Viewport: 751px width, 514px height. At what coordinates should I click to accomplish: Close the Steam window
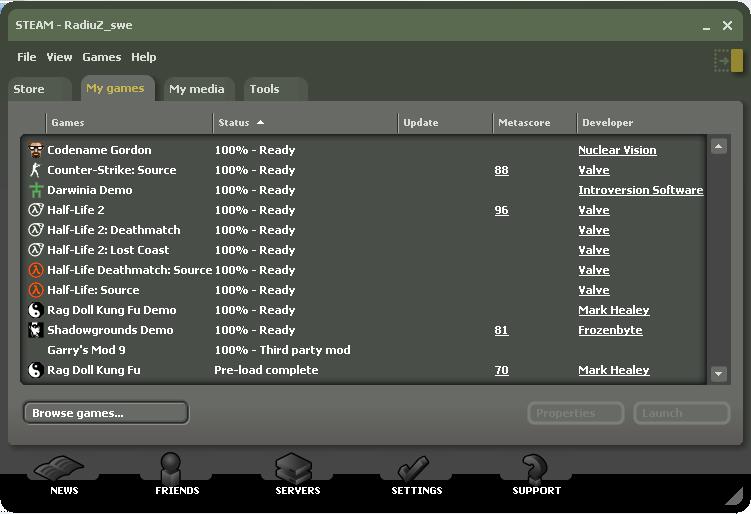727,25
